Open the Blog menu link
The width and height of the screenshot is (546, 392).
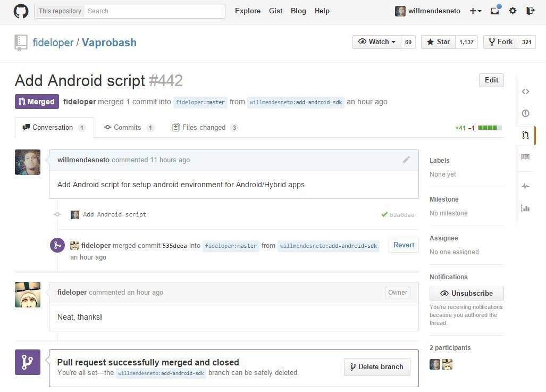[298, 11]
